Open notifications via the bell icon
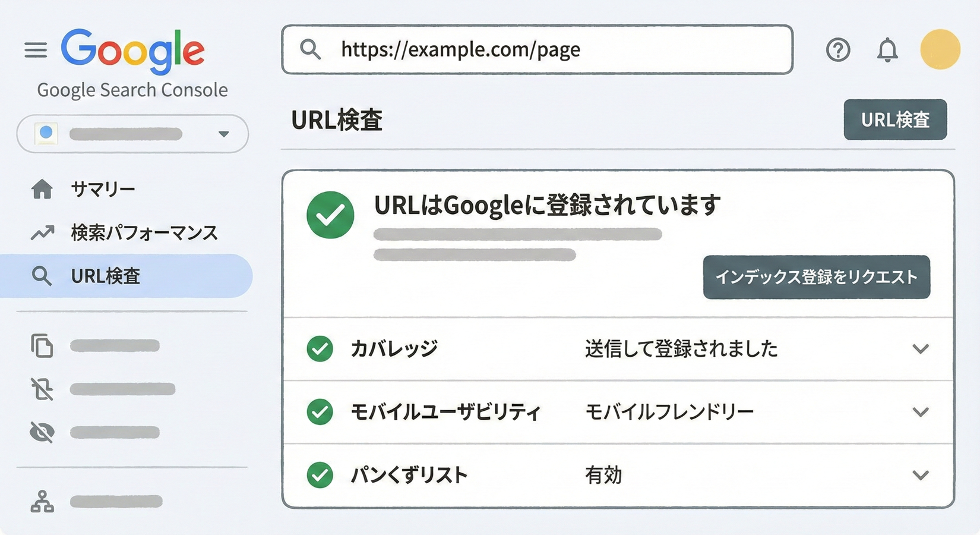 point(887,50)
